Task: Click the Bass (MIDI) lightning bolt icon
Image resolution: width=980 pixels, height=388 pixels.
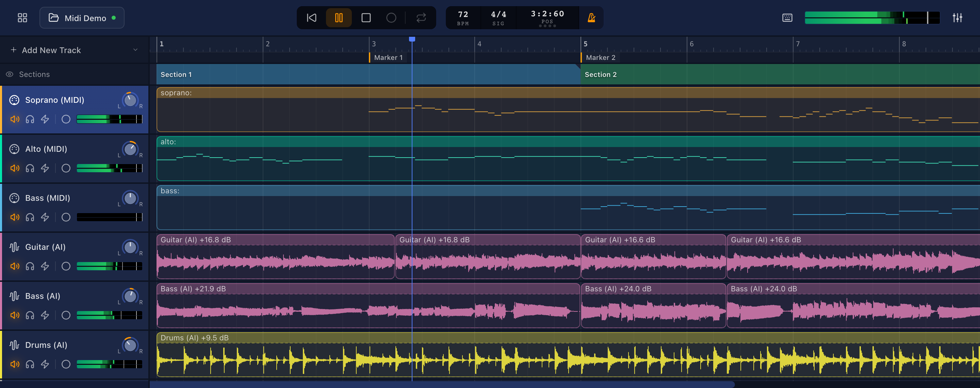Action: click(x=45, y=217)
